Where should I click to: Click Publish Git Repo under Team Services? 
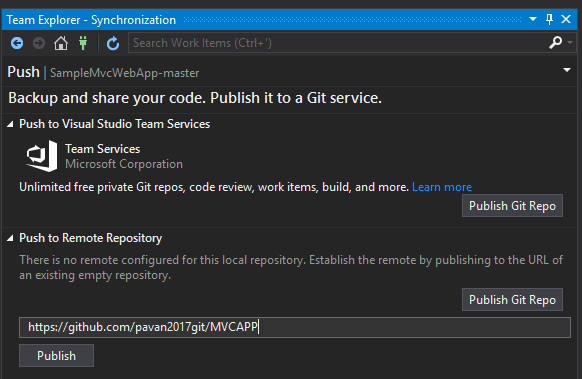pyautogui.click(x=512, y=206)
